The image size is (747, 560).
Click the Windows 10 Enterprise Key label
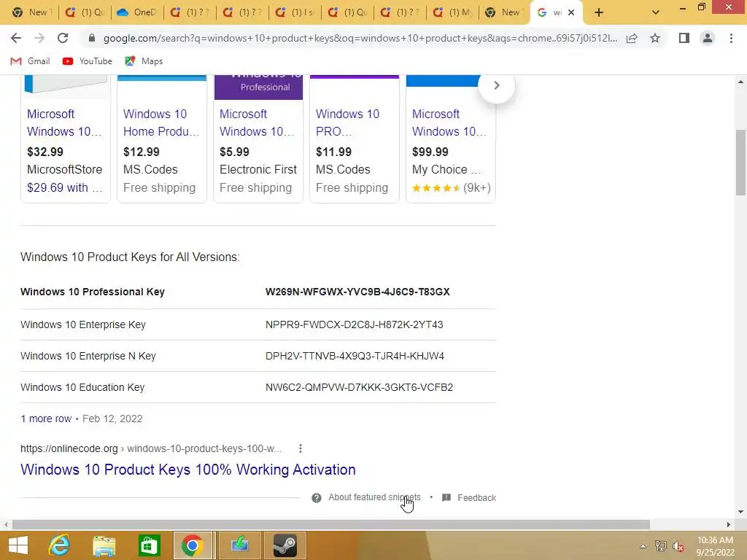pos(83,324)
